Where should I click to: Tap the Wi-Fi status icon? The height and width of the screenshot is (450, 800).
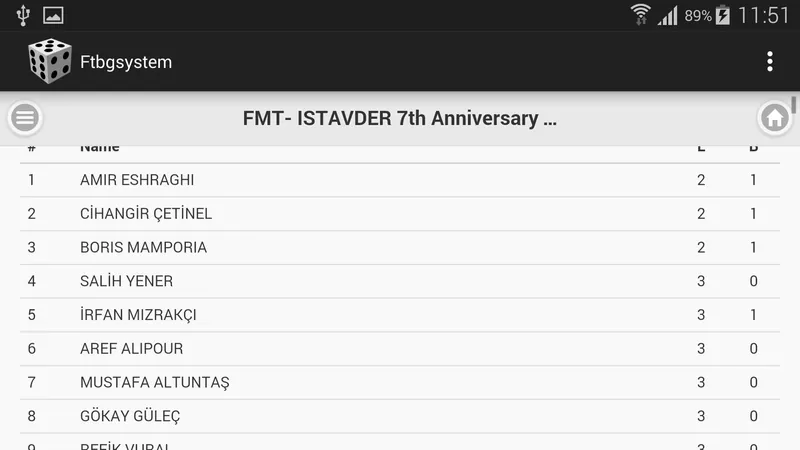640,15
